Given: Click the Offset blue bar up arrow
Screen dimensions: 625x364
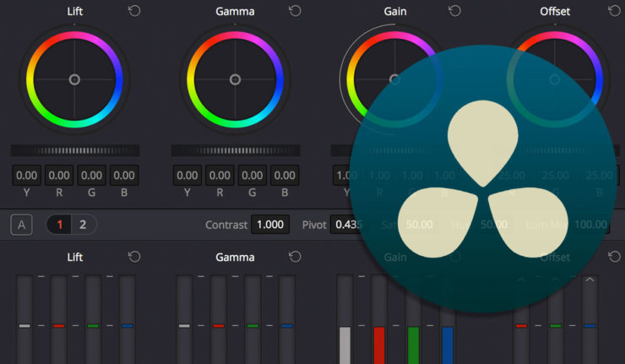Looking at the screenshot, I should (x=590, y=280).
